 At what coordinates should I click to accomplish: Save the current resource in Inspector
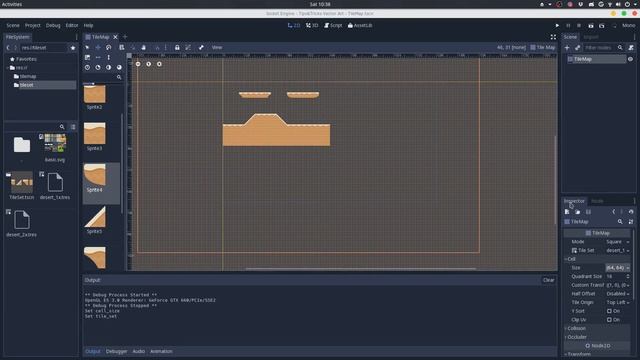pyautogui.click(x=588, y=212)
